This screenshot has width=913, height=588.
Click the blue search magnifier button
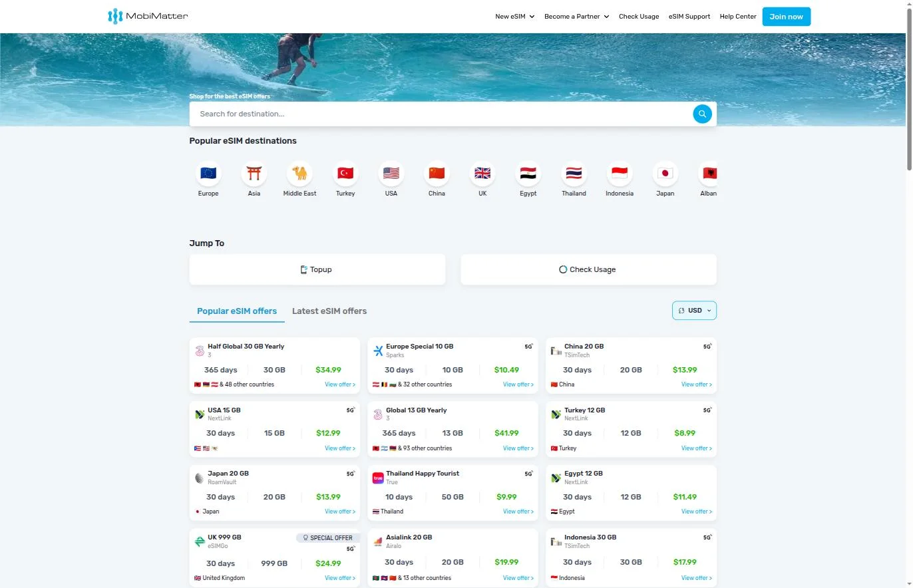[702, 114]
